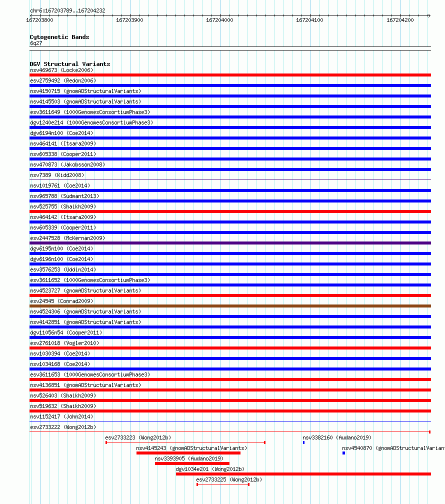Open nsv4136851 (gnomADStructuralVariants) entry

click(x=85, y=385)
